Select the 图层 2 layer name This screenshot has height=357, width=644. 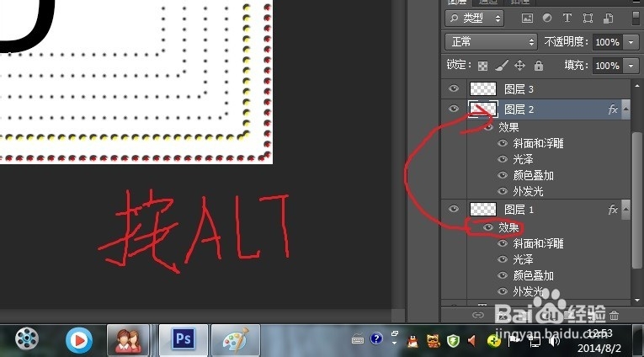[x=519, y=109]
